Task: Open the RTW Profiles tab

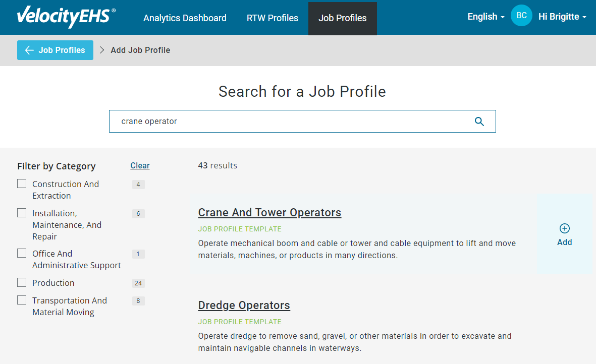Action: 272,18
